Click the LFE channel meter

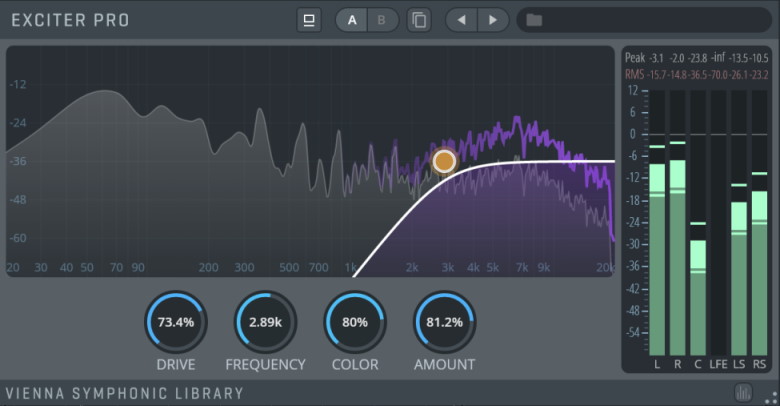tap(718, 223)
